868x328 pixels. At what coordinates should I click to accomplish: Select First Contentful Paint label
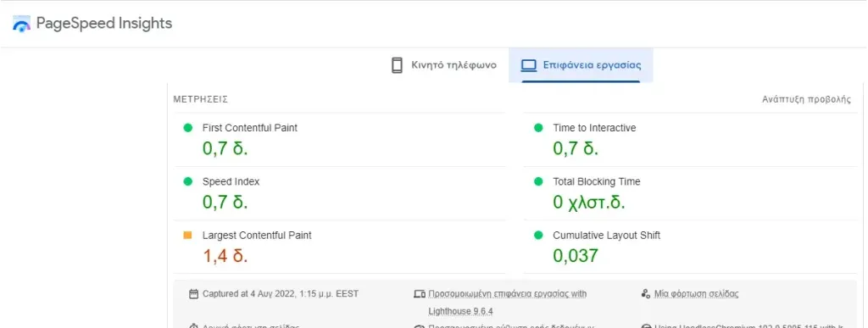point(250,128)
